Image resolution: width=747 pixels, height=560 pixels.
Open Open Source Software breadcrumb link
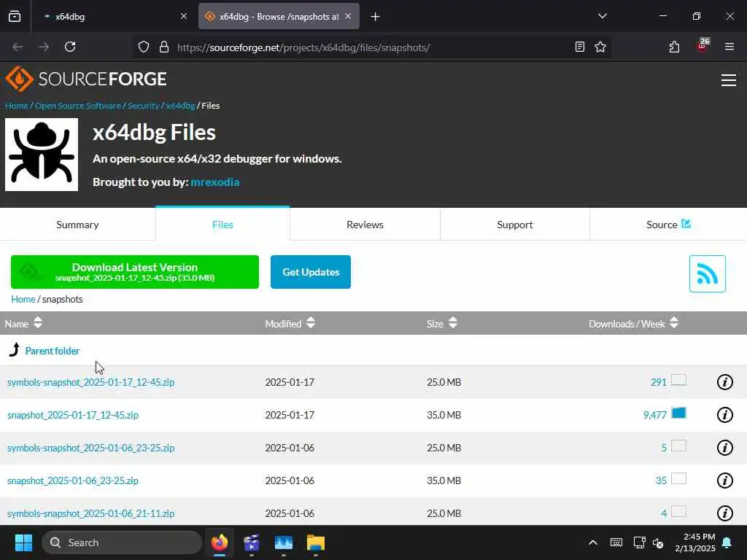pos(78,106)
